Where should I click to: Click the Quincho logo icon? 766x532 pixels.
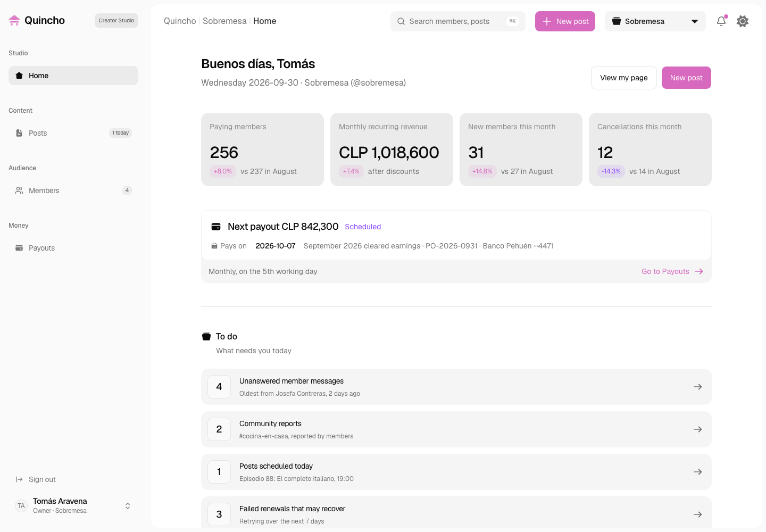(x=14, y=20)
